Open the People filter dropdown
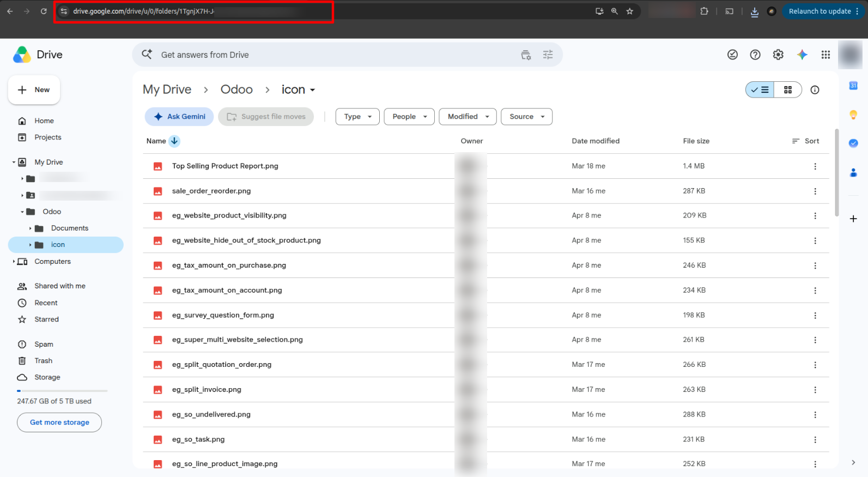This screenshot has height=477, width=868. pos(409,117)
